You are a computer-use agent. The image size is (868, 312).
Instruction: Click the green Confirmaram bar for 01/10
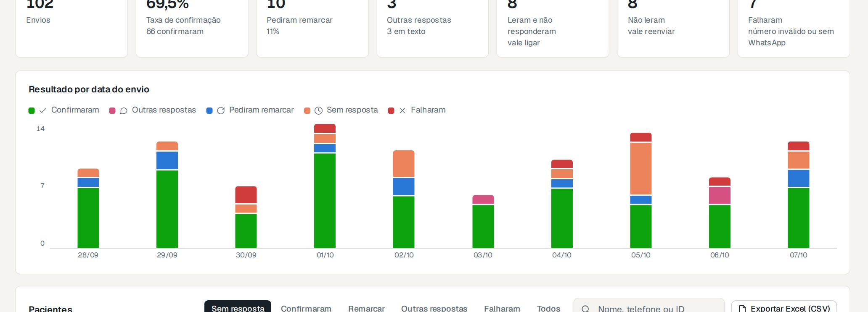pyautogui.click(x=325, y=201)
